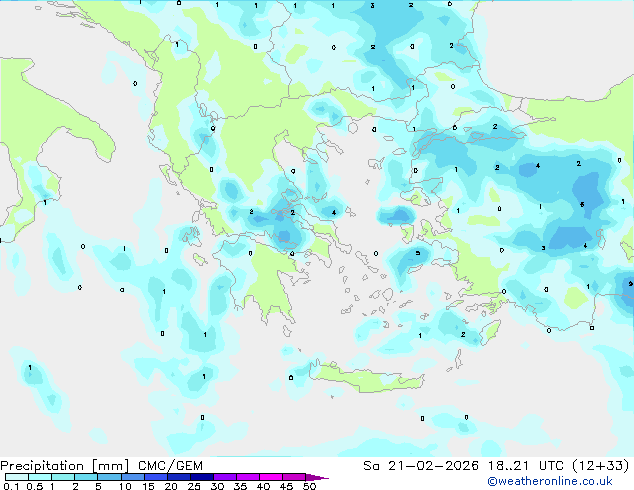634x490 pixels.
Task: Click the legend value label "20"
Action: pyautogui.click(x=171, y=486)
